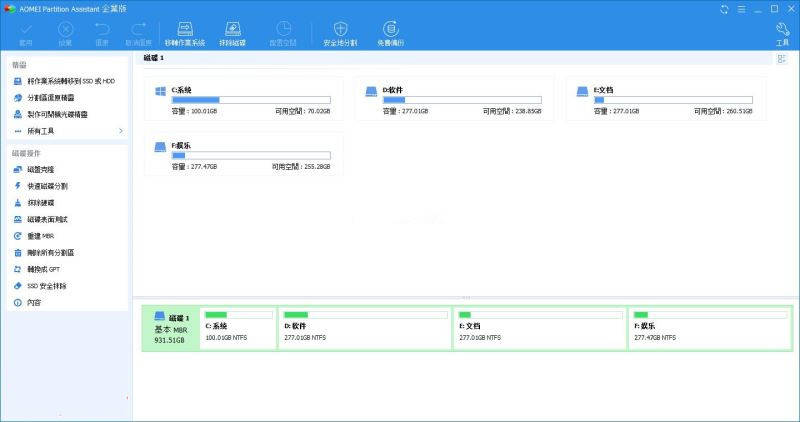The height and width of the screenshot is (422, 800).
Task: Select D: 277.01GB NTFS block in disk map
Action: pos(365,329)
